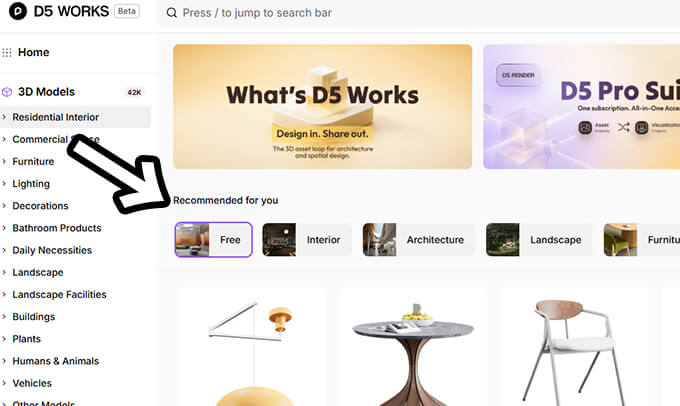Viewport: 680px width, 406px height.
Task: Expand the Residential Interior category
Action: (55, 117)
